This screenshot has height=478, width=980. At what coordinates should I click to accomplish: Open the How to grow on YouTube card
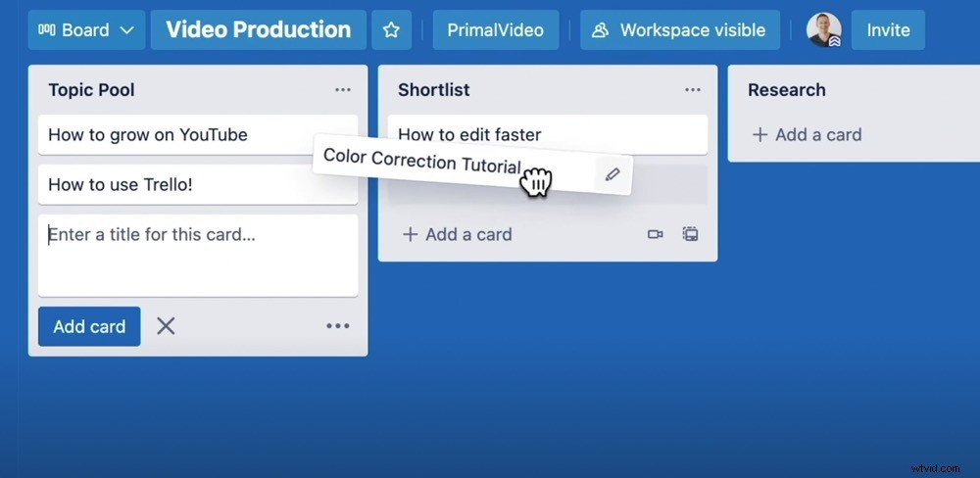coord(198,134)
